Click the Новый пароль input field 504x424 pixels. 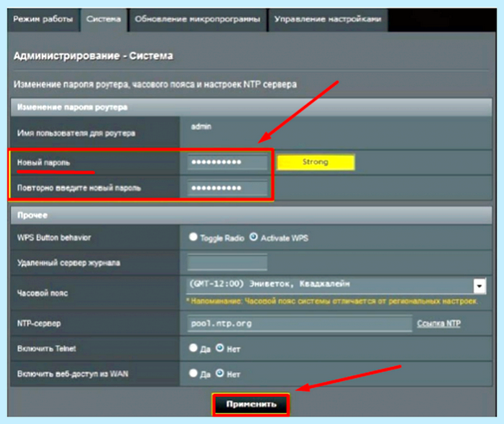coord(228,162)
